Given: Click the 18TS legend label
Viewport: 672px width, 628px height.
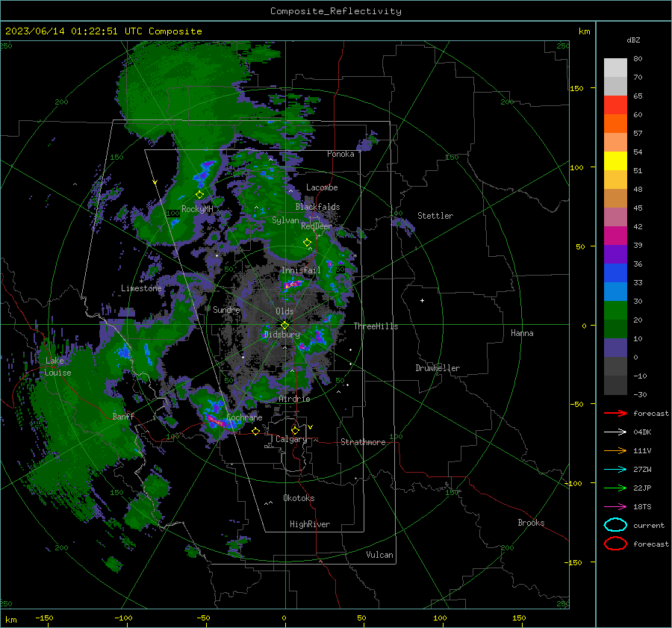Looking at the screenshot, I should pyautogui.click(x=642, y=507).
